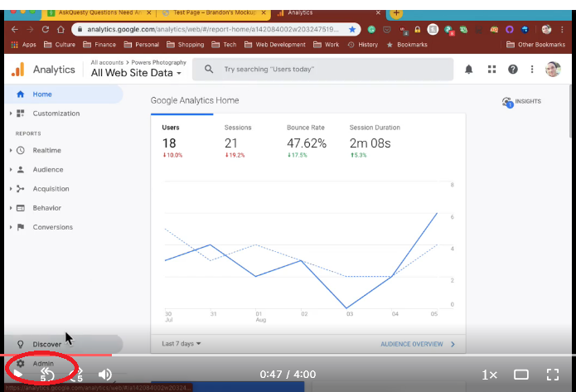Skip the video forward 5 seconds
The image size is (576, 392).
coord(76,375)
